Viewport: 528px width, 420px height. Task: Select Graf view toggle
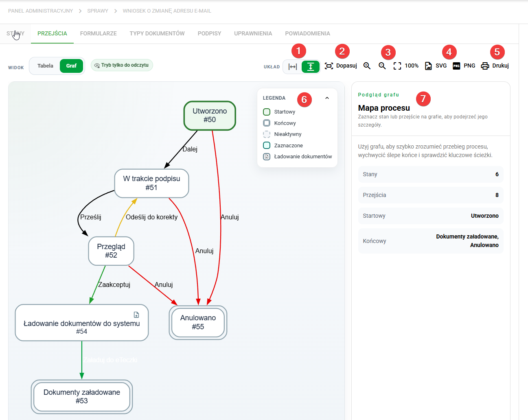71,66
